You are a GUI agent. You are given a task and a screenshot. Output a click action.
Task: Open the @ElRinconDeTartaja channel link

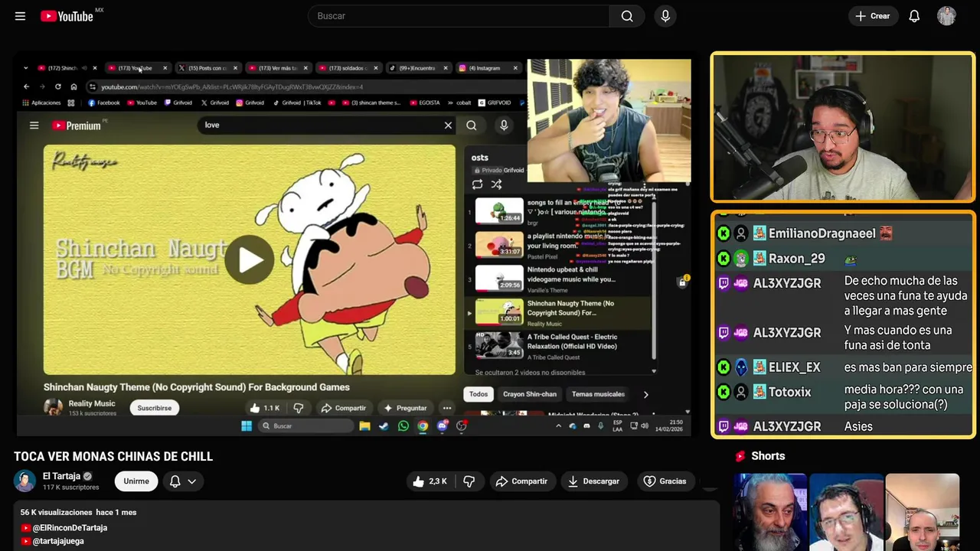point(70,528)
